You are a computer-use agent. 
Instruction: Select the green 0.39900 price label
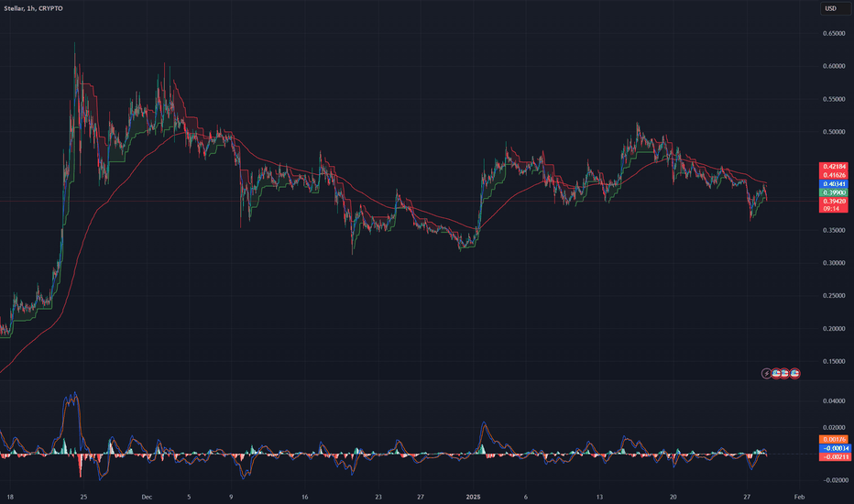click(834, 192)
